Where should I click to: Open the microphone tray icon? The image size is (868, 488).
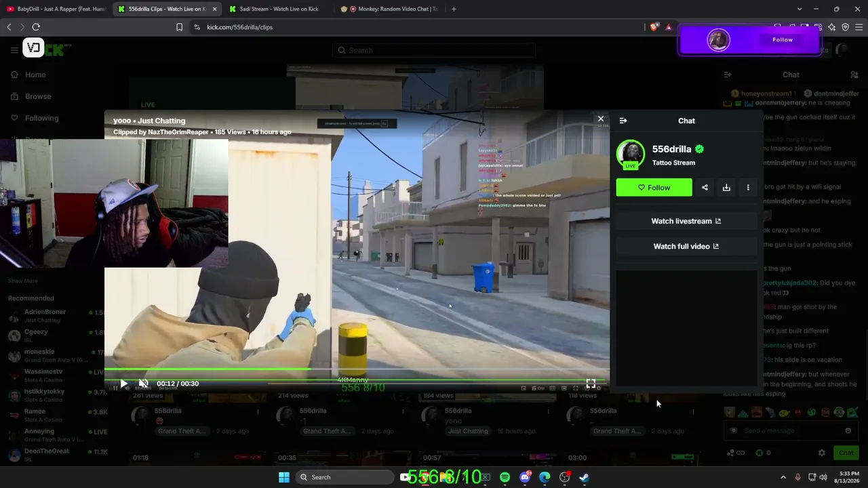pyautogui.click(x=797, y=477)
